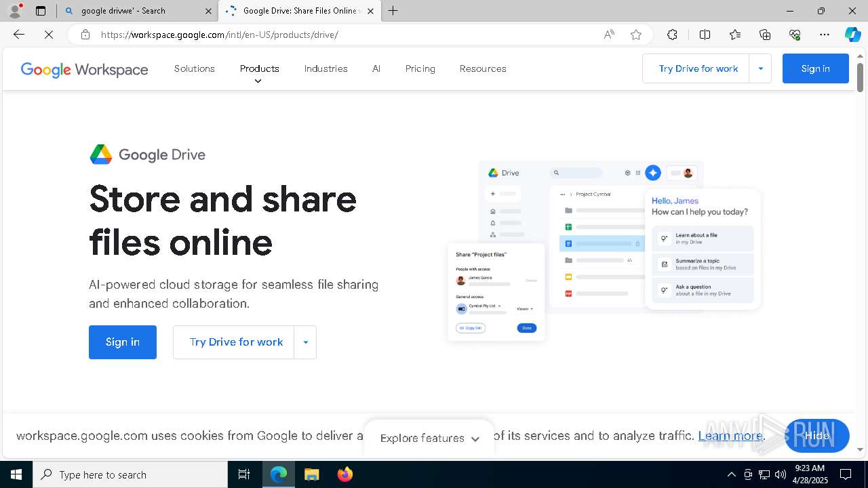The width and height of the screenshot is (868, 488).
Task: Click header Try Drive for work
Action: point(698,68)
